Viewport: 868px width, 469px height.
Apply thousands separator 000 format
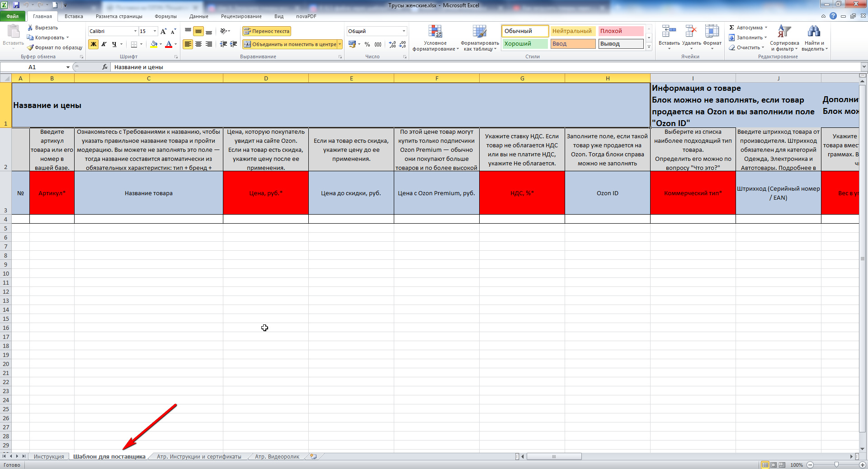(x=378, y=44)
